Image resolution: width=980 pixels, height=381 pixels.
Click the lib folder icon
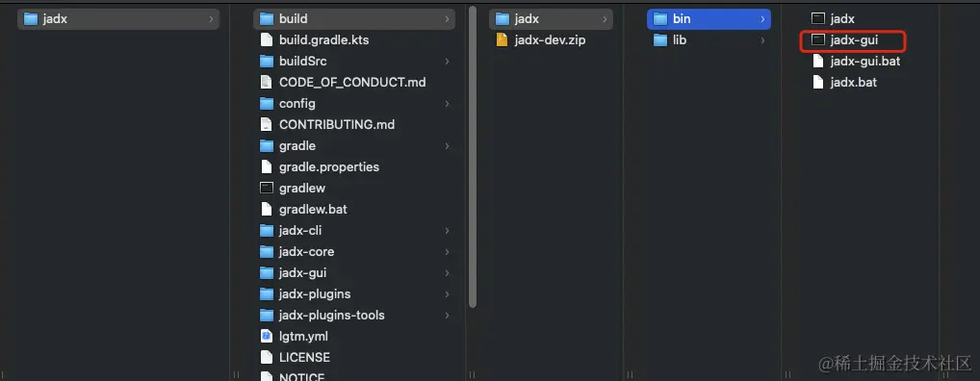tap(660, 40)
